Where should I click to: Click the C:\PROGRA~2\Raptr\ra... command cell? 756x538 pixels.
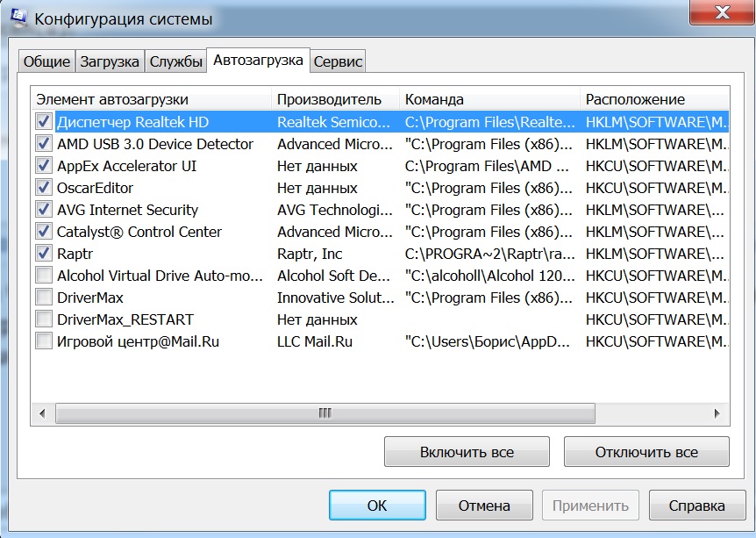coord(490,254)
